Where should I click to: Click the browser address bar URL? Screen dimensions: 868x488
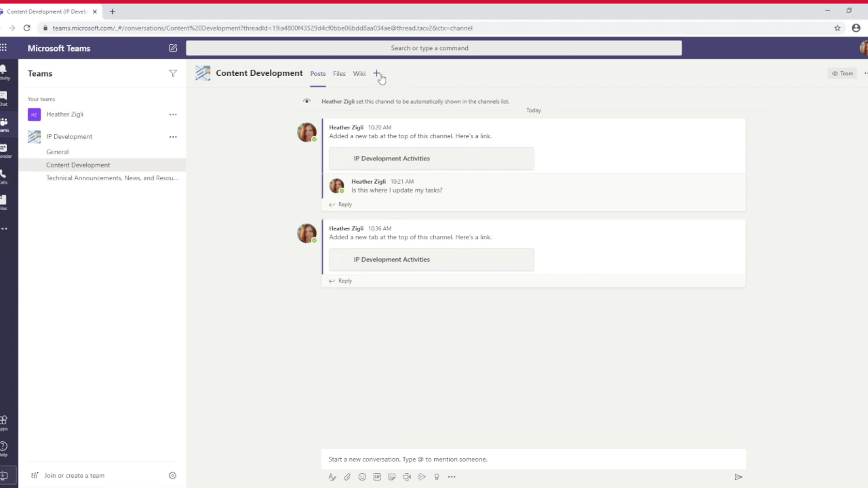click(262, 28)
